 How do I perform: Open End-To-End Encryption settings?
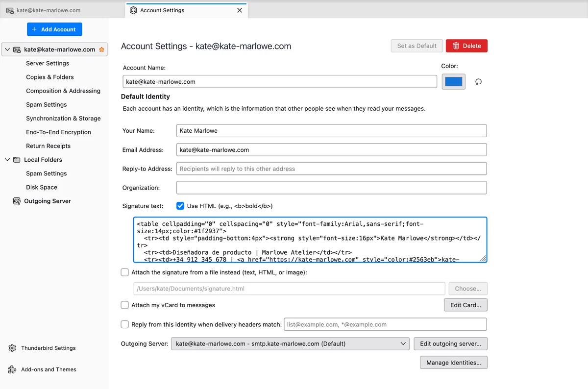(x=59, y=132)
